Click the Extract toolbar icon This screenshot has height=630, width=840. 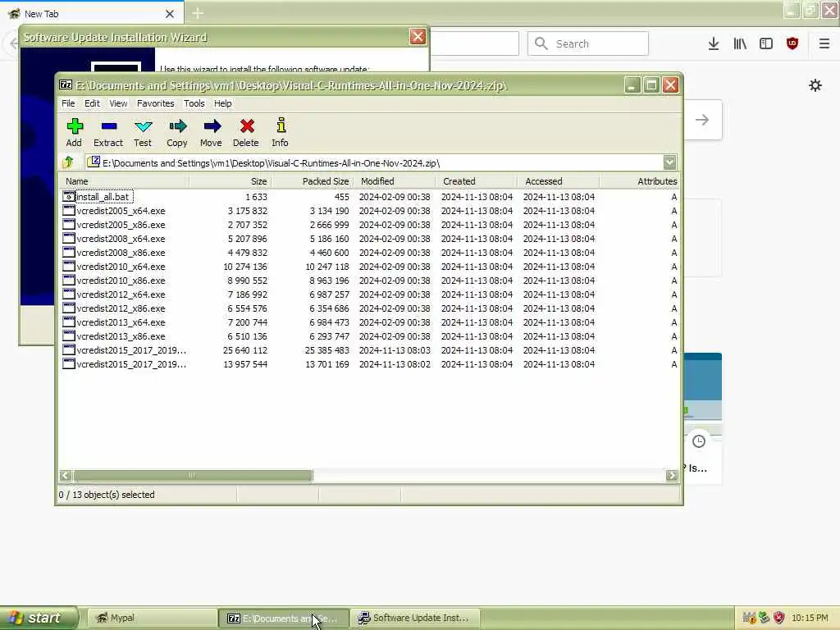(108, 126)
